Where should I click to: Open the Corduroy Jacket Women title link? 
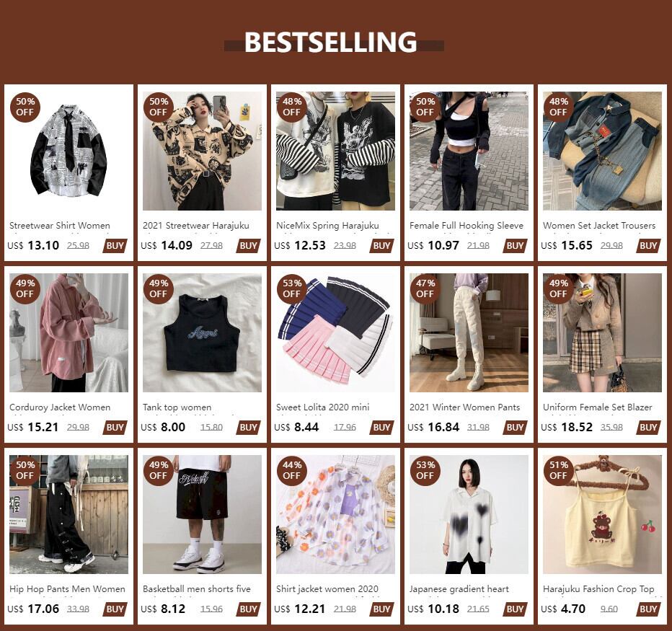point(60,407)
